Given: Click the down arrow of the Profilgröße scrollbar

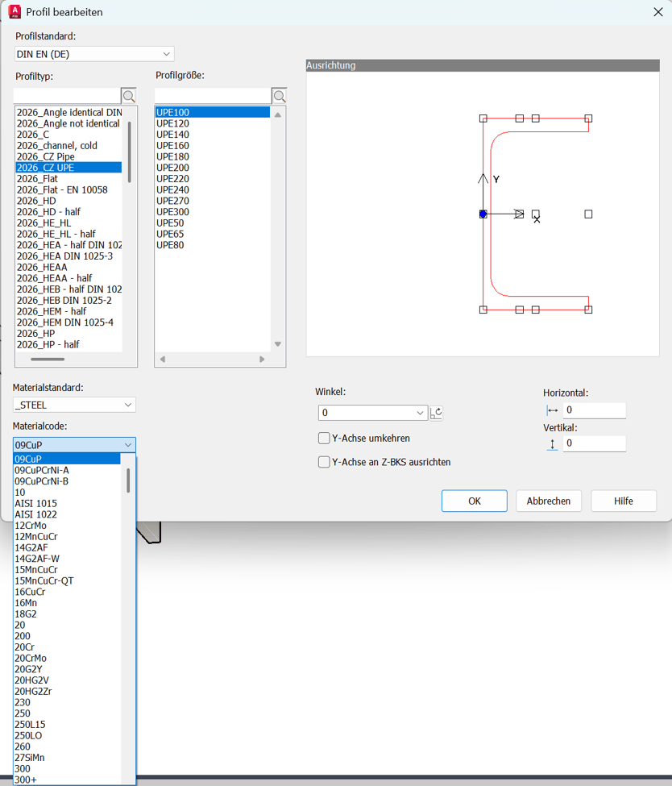Looking at the screenshot, I should click(x=276, y=343).
